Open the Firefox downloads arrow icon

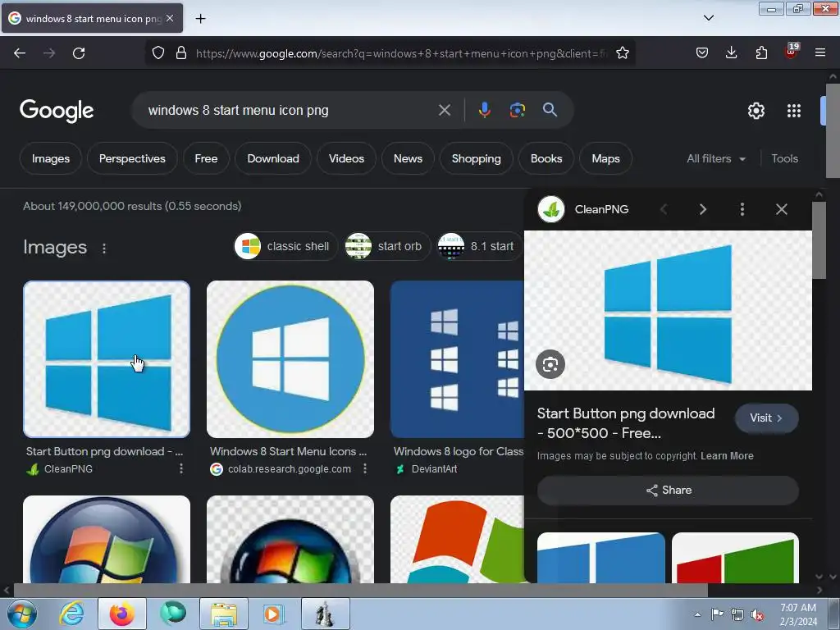(x=731, y=53)
